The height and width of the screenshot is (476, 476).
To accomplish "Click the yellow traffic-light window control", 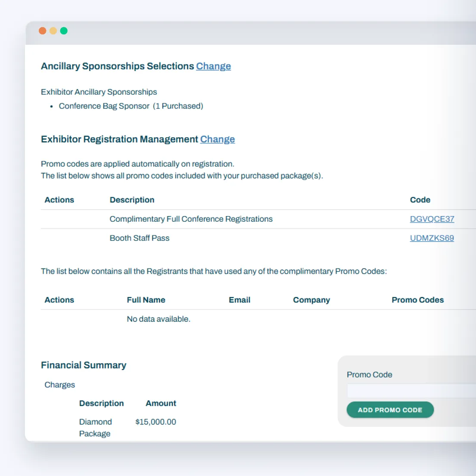I will click(53, 31).
